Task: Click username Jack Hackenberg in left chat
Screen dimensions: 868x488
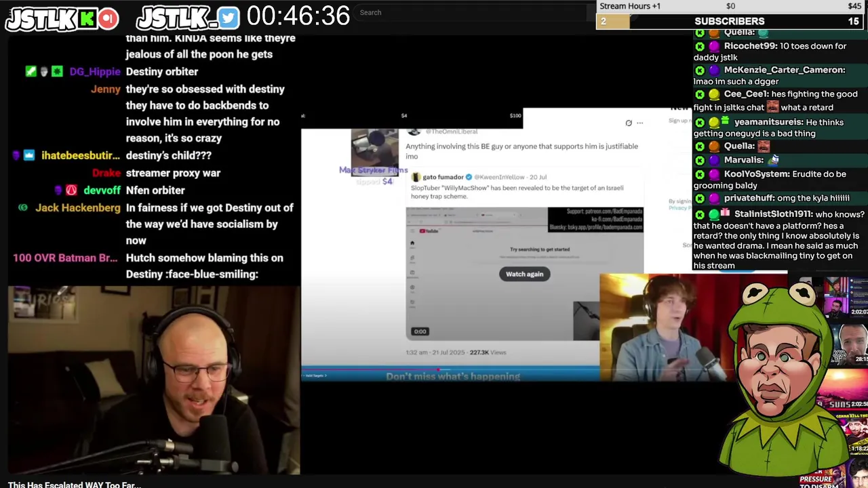Action: coord(78,207)
